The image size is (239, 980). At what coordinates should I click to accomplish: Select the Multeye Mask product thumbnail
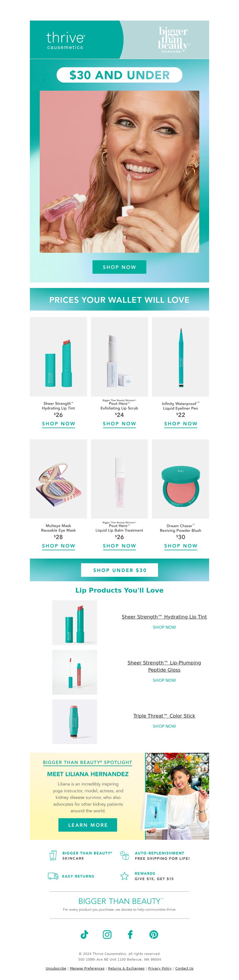(58, 479)
